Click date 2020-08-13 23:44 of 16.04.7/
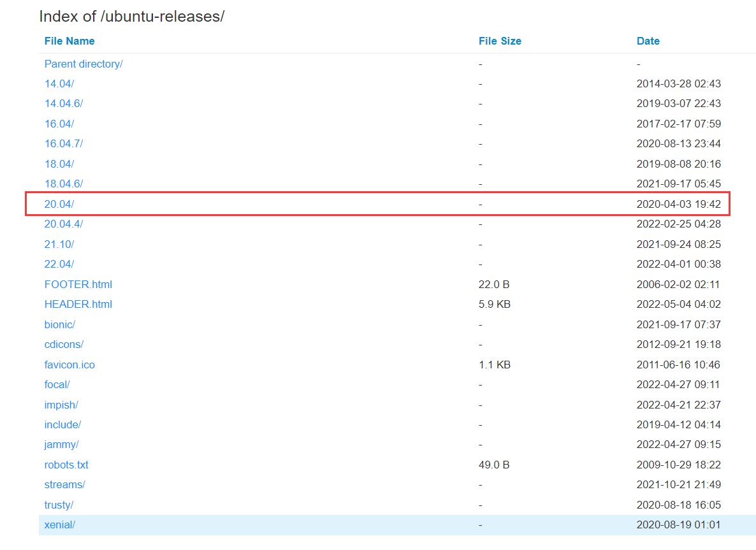 678,143
